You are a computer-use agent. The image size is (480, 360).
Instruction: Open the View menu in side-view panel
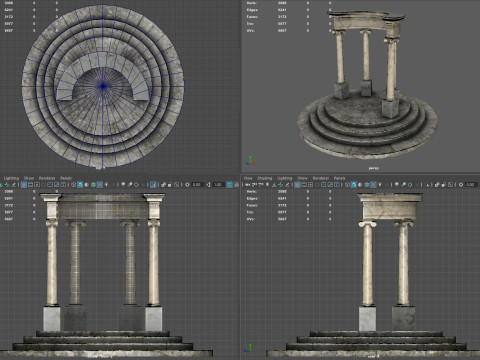click(x=248, y=178)
